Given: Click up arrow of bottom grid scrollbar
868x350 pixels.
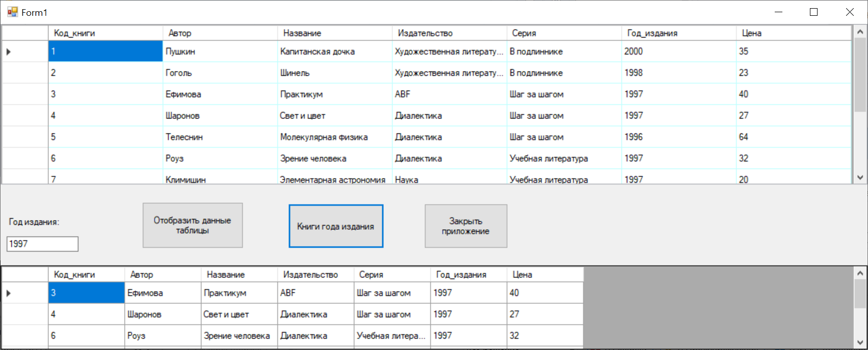Looking at the screenshot, I should coord(860,274).
